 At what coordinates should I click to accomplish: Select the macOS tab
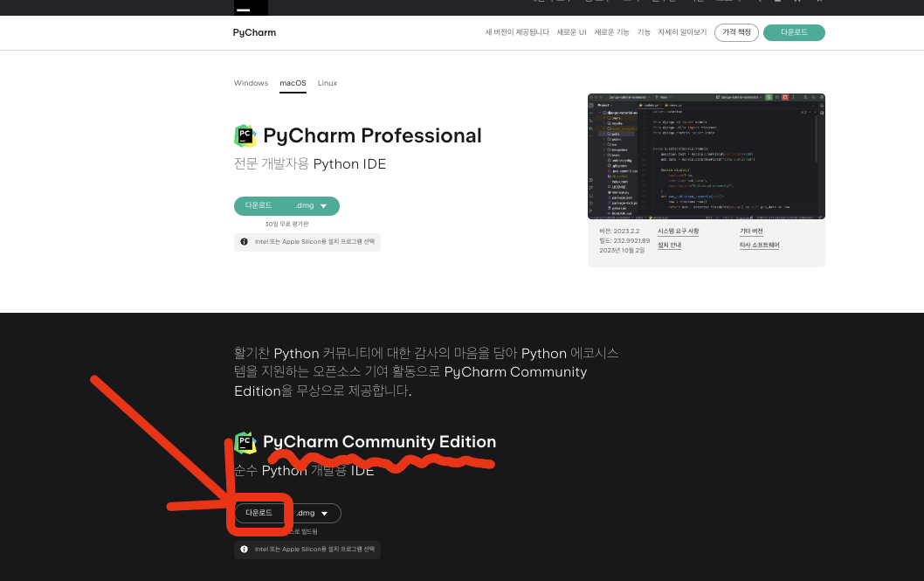coord(293,83)
